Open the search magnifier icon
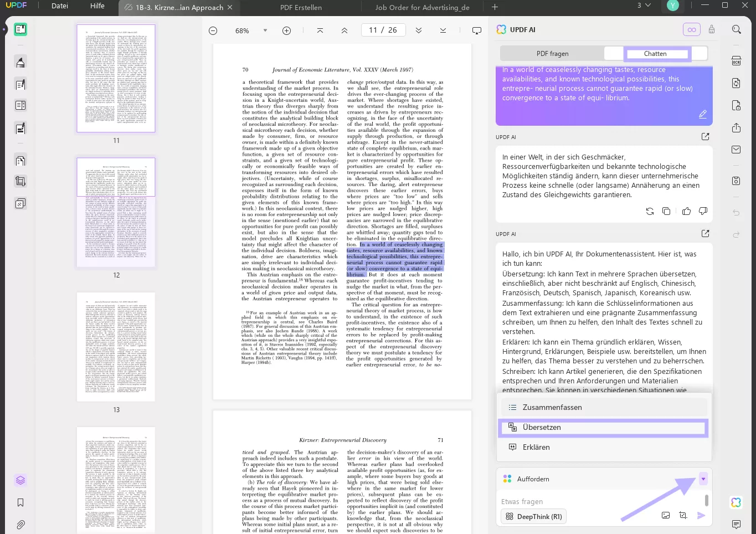Viewport: 756px width, 534px height. point(736,29)
